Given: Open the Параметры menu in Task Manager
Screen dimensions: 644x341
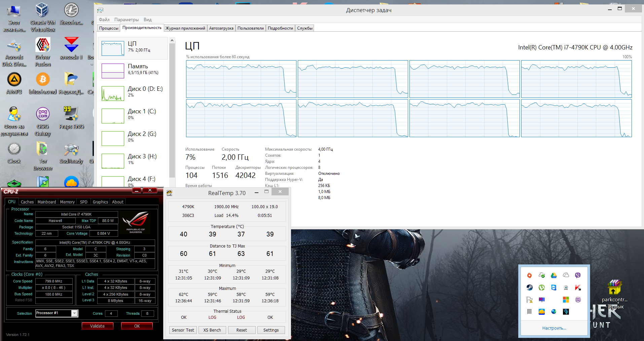Looking at the screenshot, I should click(x=127, y=20).
